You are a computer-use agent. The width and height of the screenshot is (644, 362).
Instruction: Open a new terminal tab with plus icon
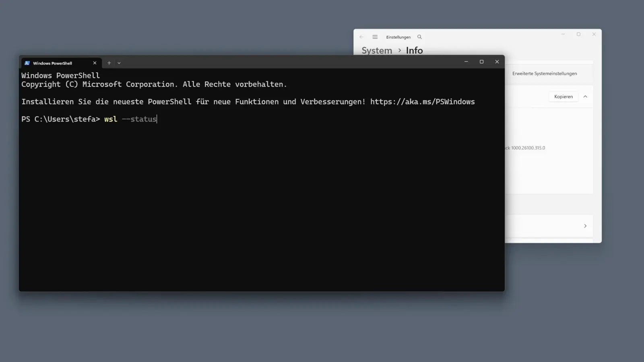click(x=109, y=63)
